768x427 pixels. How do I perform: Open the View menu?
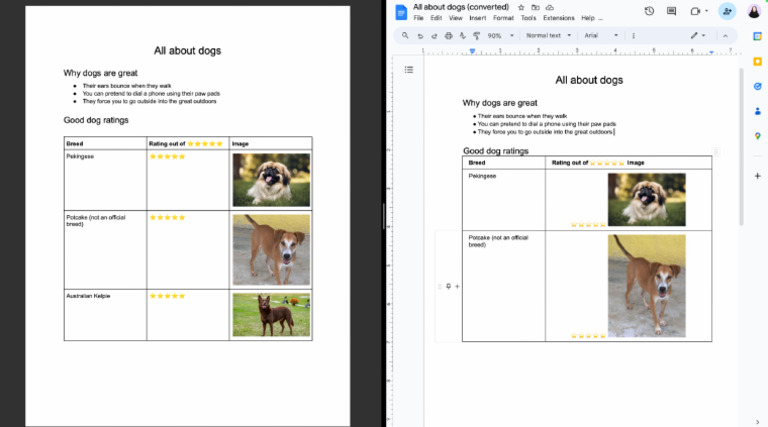456,18
